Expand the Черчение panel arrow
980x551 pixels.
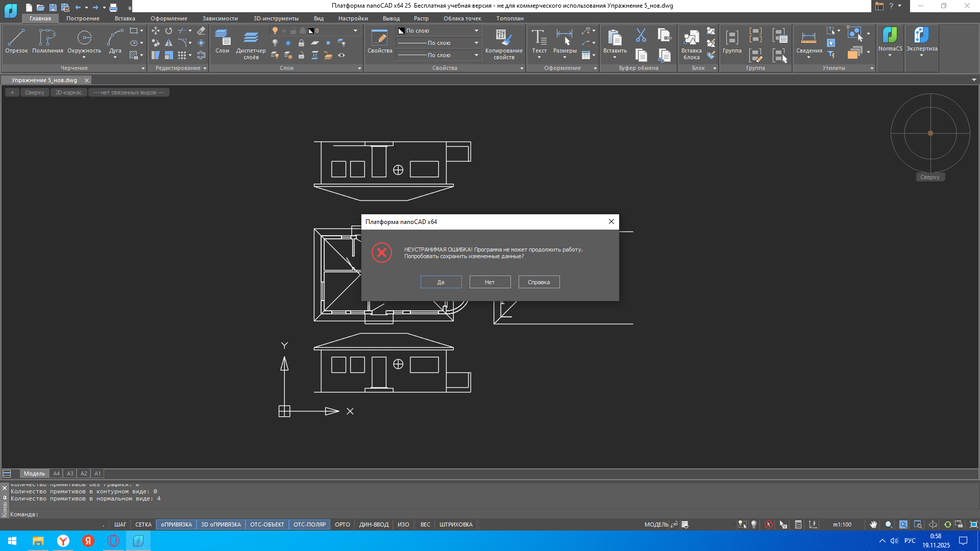[143, 68]
